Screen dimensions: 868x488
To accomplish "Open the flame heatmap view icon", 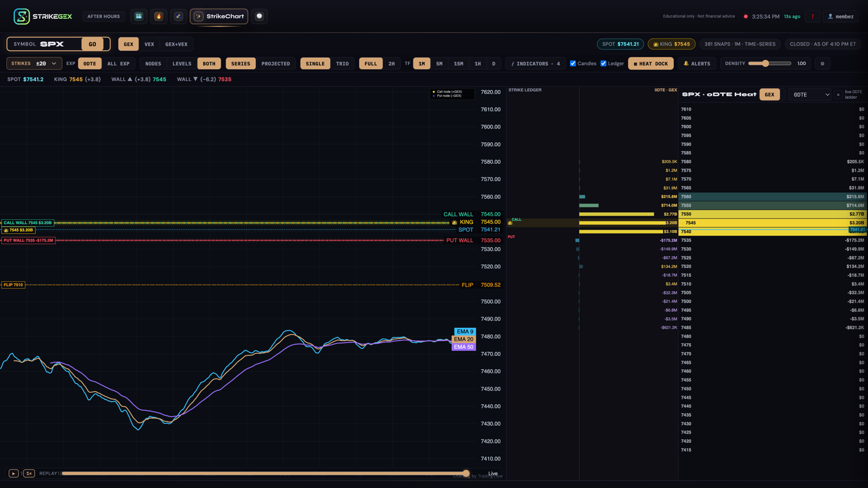I will tap(159, 17).
